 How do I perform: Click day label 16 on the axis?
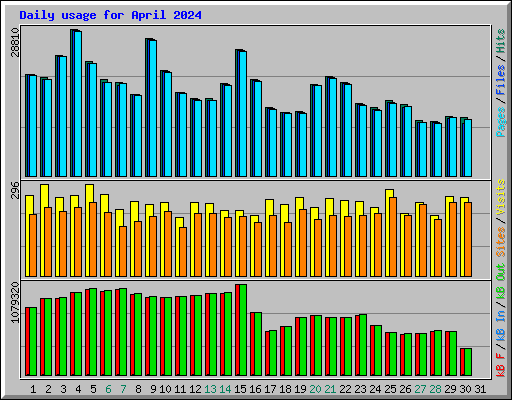tap(255, 389)
